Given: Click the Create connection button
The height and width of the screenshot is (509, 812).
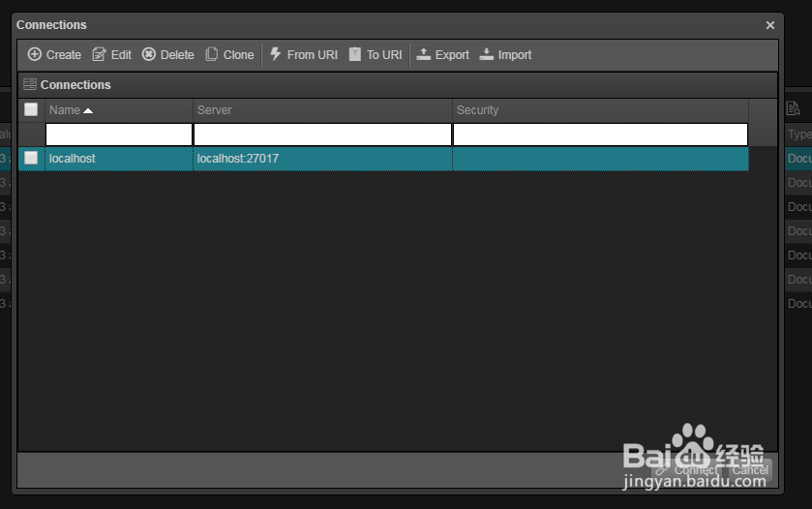Looking at the screenshot, I should tap(54, 55).
